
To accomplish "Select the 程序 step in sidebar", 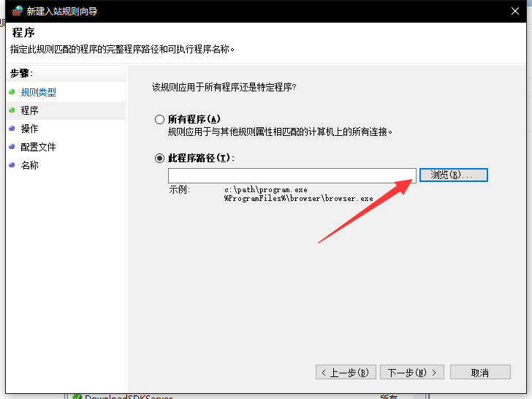I will 30,110.
